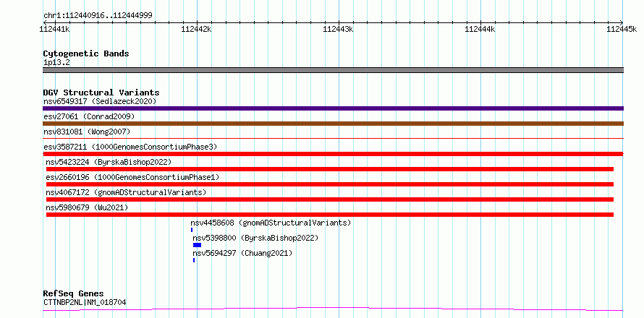Select the brown esv27061 variant bar
The width and height of the screenshot is (644, 318).
(333, 124)
